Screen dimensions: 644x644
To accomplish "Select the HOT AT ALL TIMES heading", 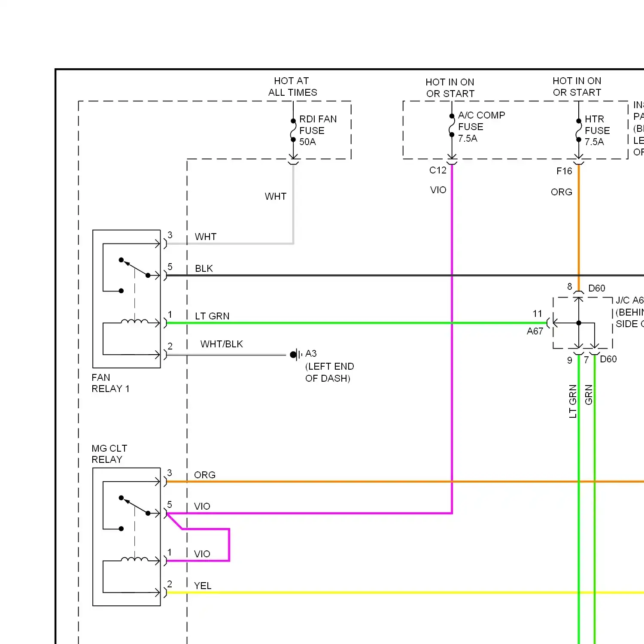I will click(x=292, y=86).
